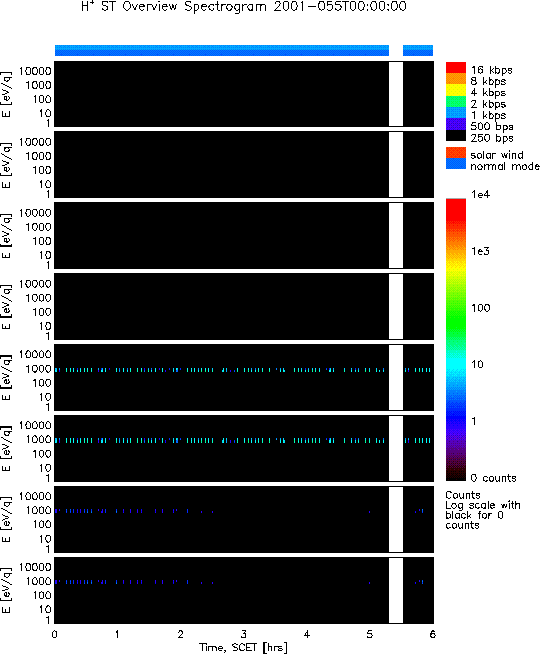Click time axis tick 4
Screen dimensions: 540x654
[x=306, y=634]
